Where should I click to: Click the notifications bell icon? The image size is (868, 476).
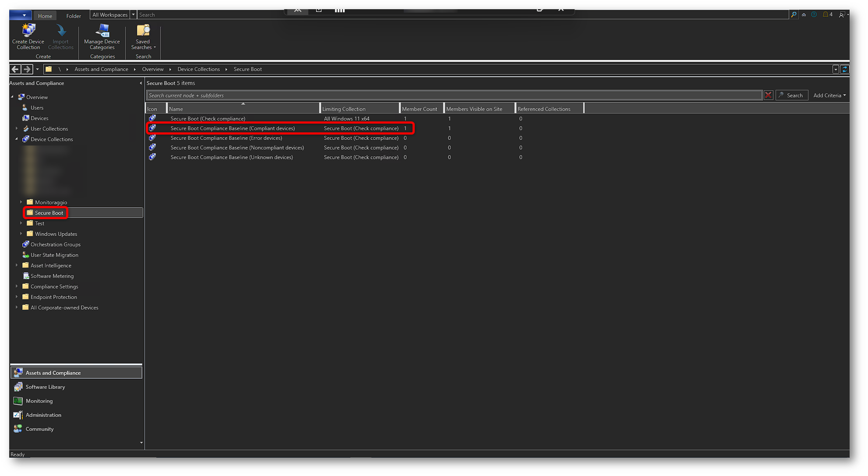826,14
